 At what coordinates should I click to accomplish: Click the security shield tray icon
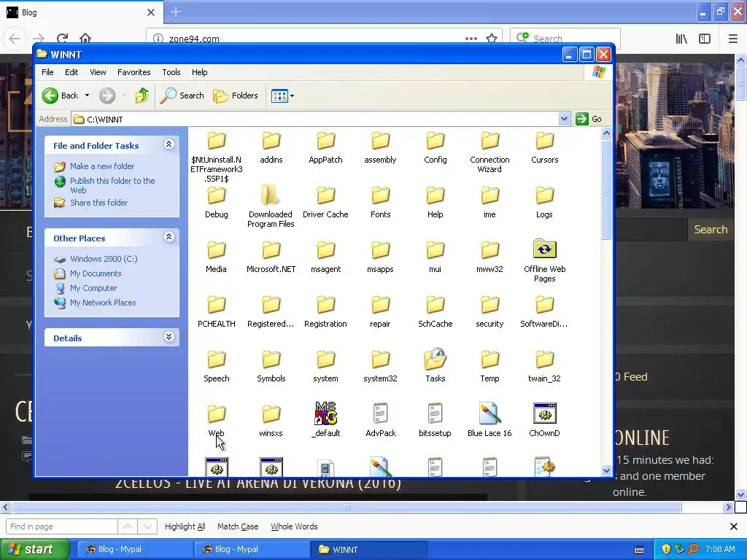click(x=666, y=550)
